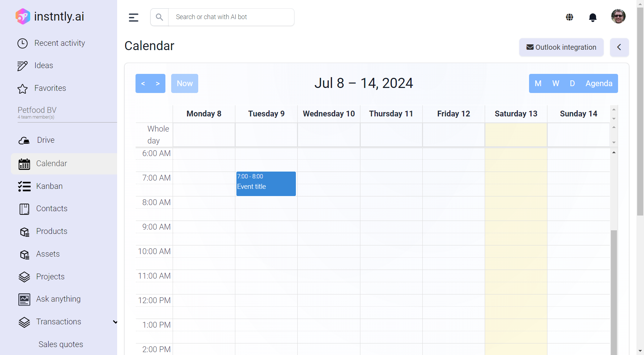Click the Favorites star icon
The width and height of the screenshot is (644, 355).
pos(22,89)
